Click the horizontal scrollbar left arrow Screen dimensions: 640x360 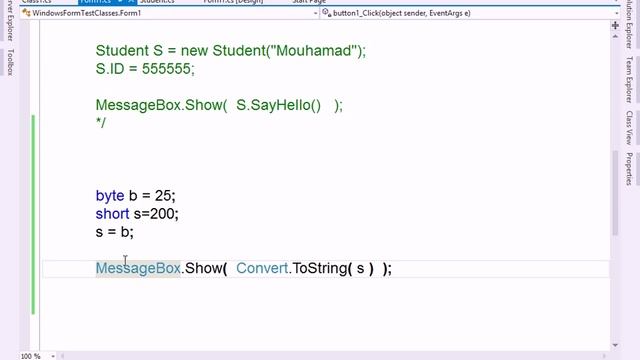(62, 356)
